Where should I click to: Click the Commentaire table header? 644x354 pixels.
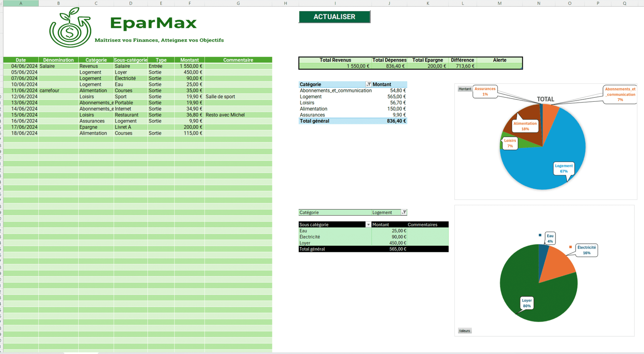pyautogui.click(x=238, y=60)
